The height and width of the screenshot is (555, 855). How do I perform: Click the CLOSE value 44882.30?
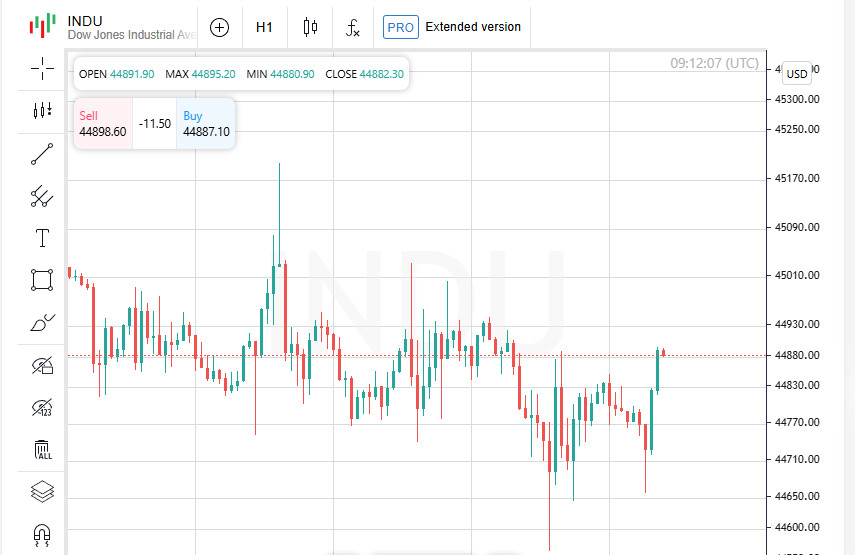(x=382, y=74)
